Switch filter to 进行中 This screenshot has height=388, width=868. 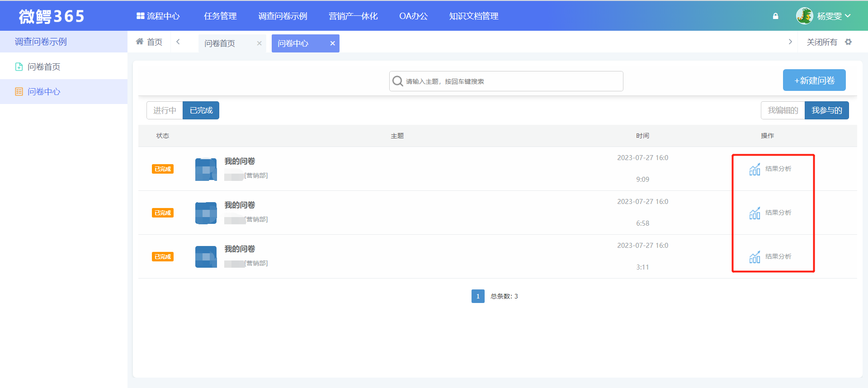(165, 110)
